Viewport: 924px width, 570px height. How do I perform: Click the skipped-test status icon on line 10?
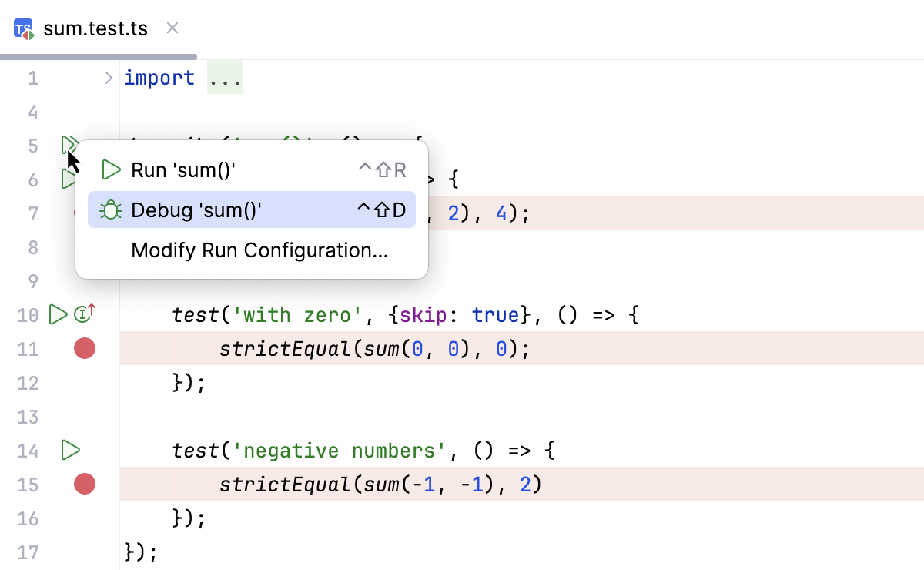tap(82, 313)
